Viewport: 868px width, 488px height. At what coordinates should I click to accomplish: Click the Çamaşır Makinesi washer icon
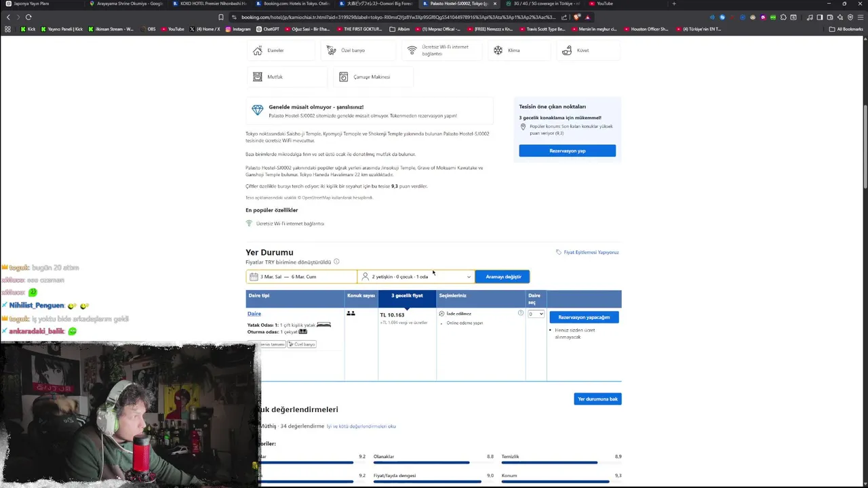point(344,77)
